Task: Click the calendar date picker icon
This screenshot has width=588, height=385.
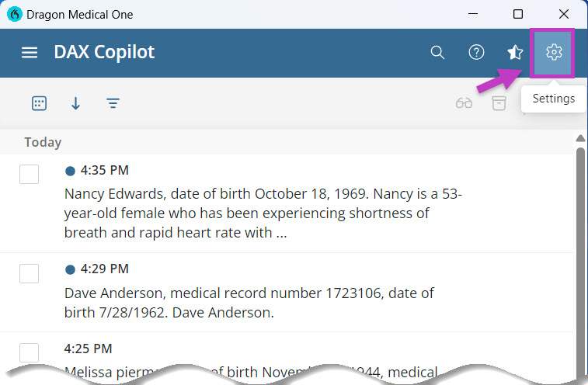Action: pos(39,103)
